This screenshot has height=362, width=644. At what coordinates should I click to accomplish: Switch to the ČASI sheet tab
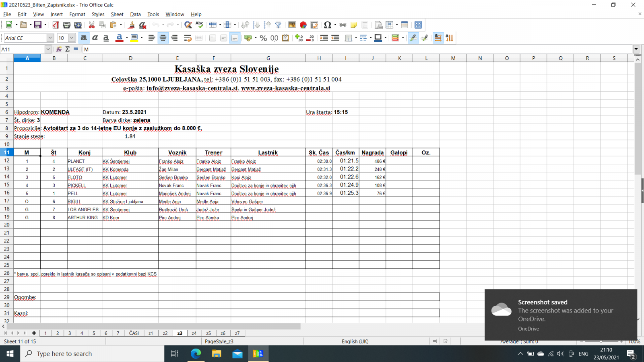pyautogui.click(x=134, y=333)
